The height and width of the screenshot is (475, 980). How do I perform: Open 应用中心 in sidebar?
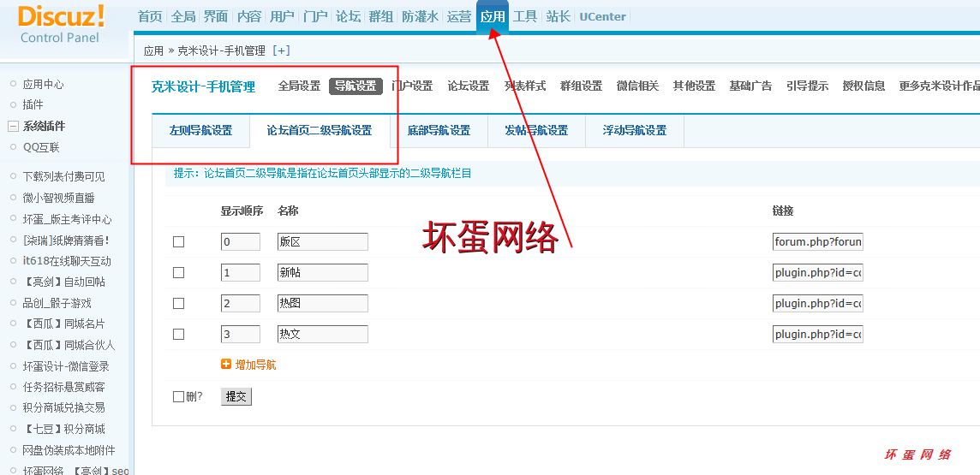43,84
